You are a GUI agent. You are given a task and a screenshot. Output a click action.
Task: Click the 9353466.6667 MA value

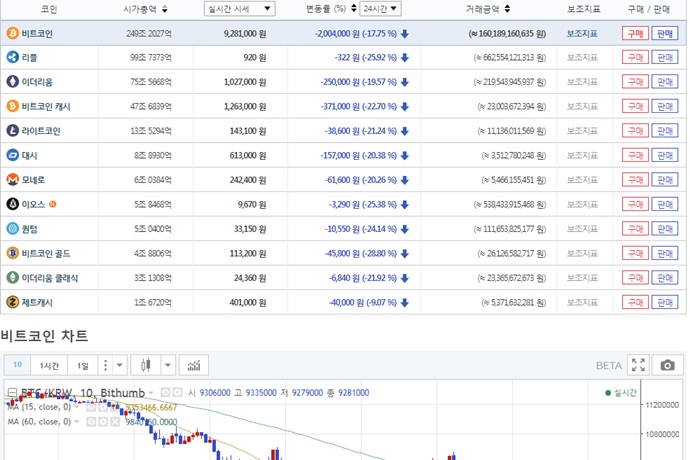(151, 407)
